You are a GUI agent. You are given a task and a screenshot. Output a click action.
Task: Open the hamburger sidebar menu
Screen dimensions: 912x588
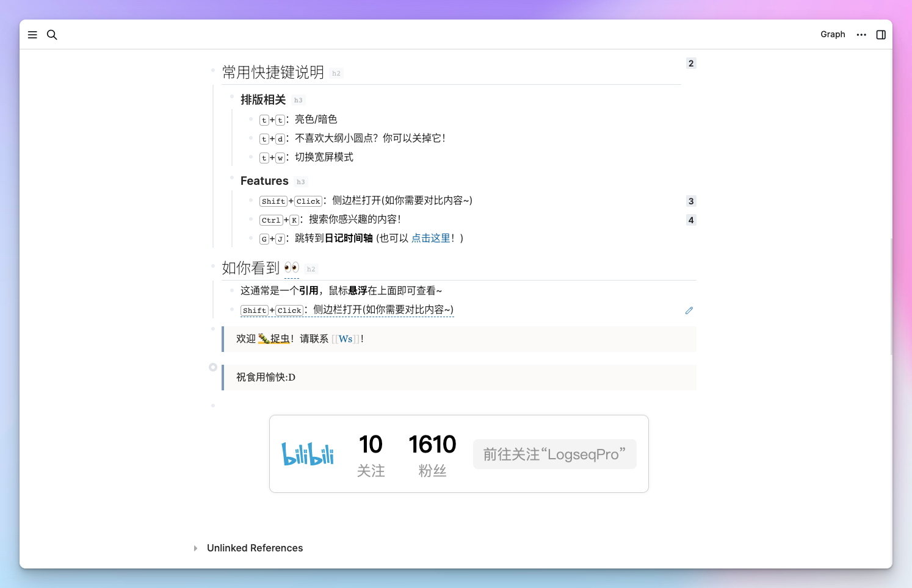(32, 35)
